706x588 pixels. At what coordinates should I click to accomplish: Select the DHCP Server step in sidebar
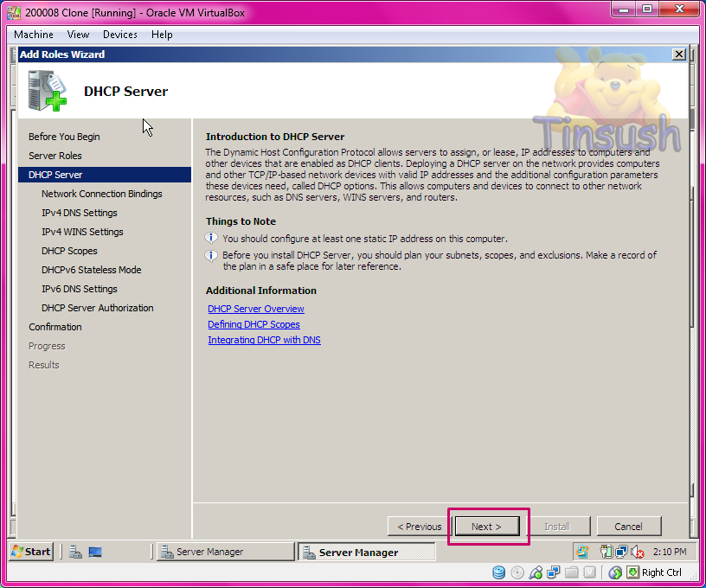click(x=105, y=175)
